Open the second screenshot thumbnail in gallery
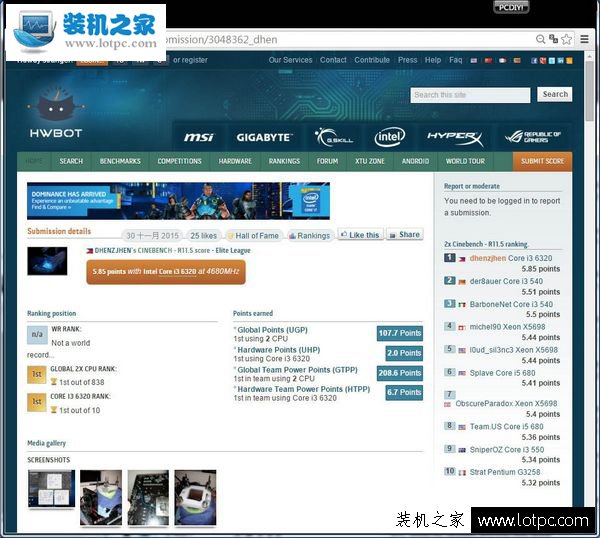 (x=101, y=497)
